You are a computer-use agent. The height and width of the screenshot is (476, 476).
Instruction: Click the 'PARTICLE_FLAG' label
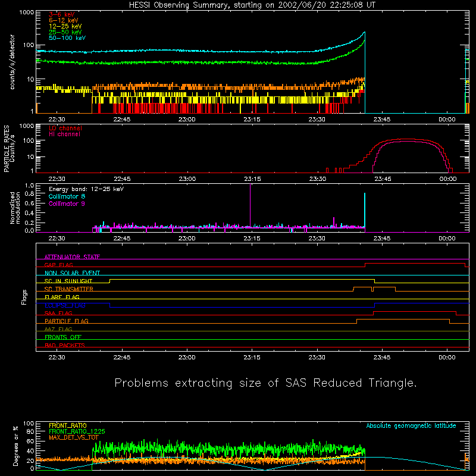[67, 321]
